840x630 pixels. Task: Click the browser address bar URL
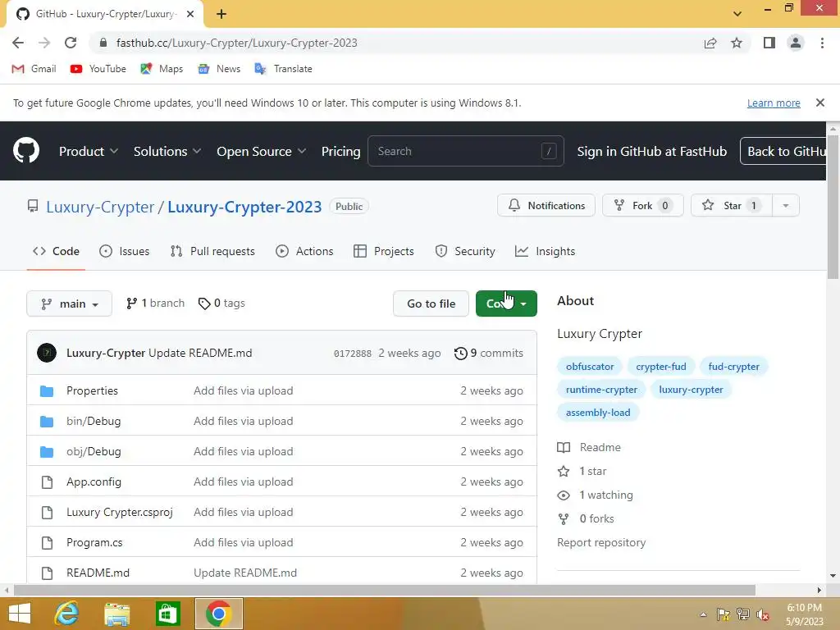236,43
